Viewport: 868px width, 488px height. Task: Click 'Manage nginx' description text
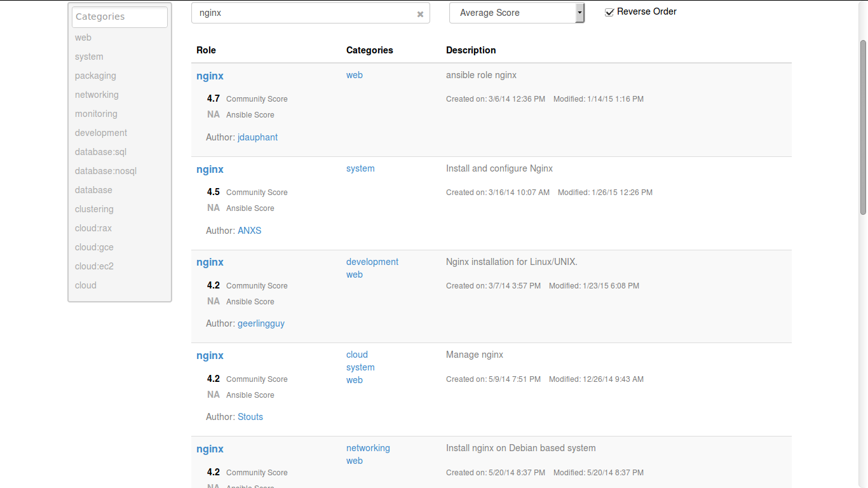coord(475,355)
